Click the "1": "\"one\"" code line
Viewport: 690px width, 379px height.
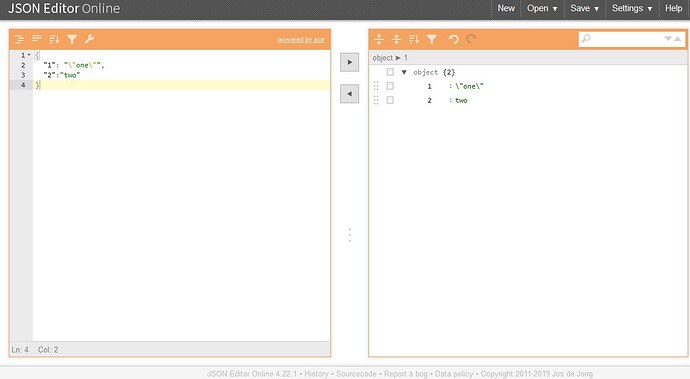pyautogui.click(x=73, y=65)
